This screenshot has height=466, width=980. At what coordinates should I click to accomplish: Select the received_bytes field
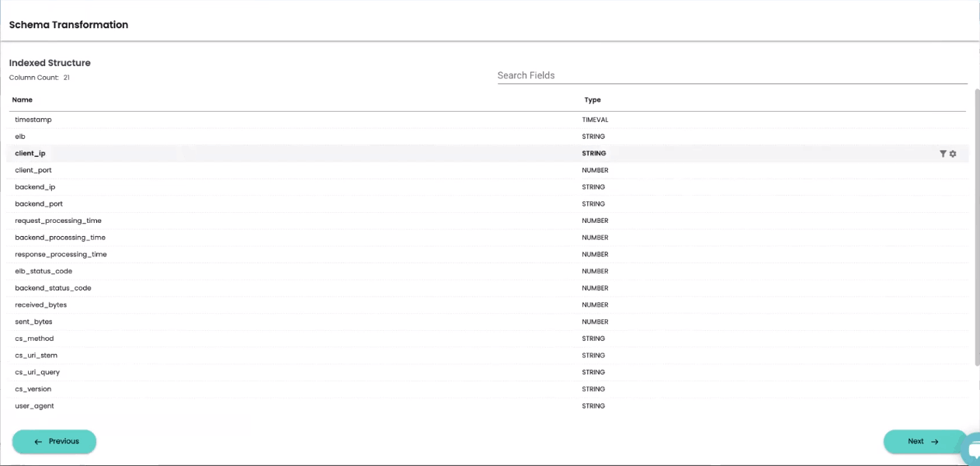[x=41, y=305]
